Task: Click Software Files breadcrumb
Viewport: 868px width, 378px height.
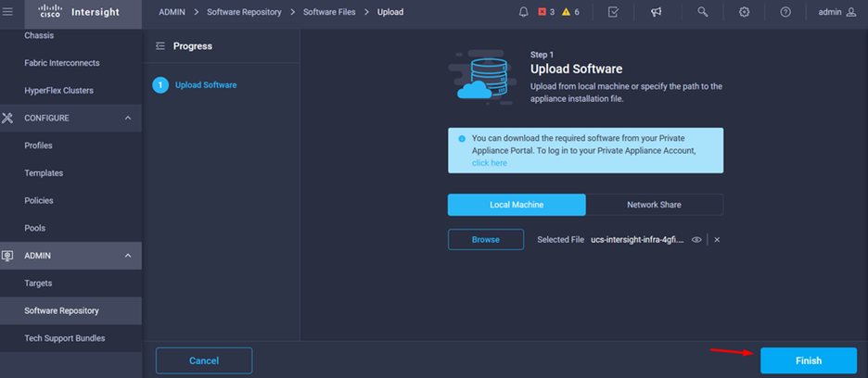Action: pos(329,12)
